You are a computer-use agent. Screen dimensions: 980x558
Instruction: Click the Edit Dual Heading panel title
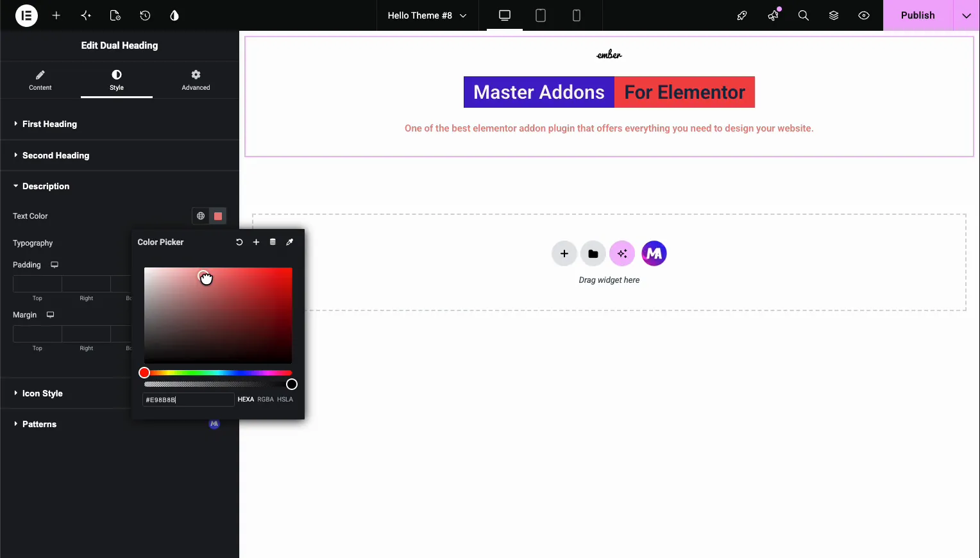coord(119,46)
